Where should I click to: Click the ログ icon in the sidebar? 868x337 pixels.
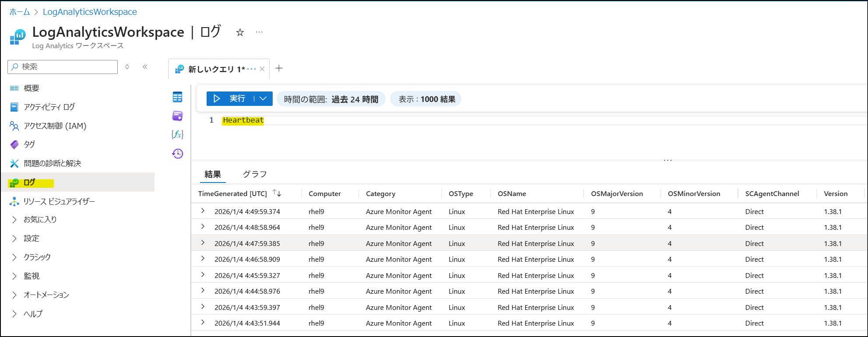tap(14, 183)
